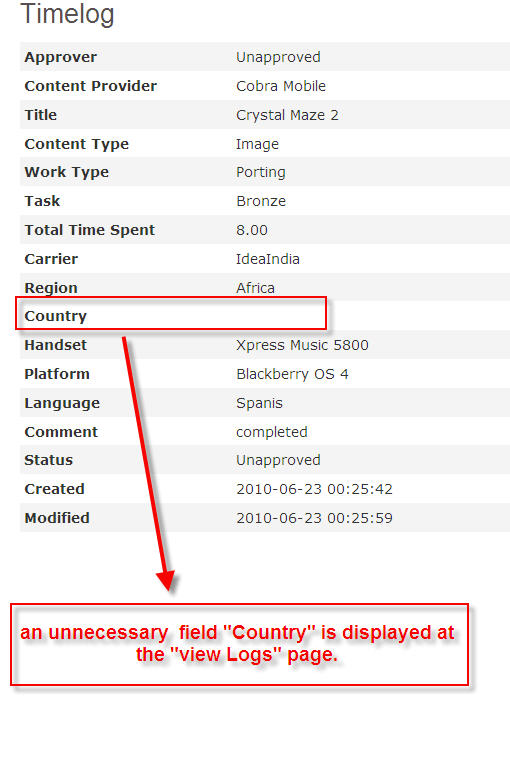Click the Content Type label
The image size is (510, 784).
76,144
